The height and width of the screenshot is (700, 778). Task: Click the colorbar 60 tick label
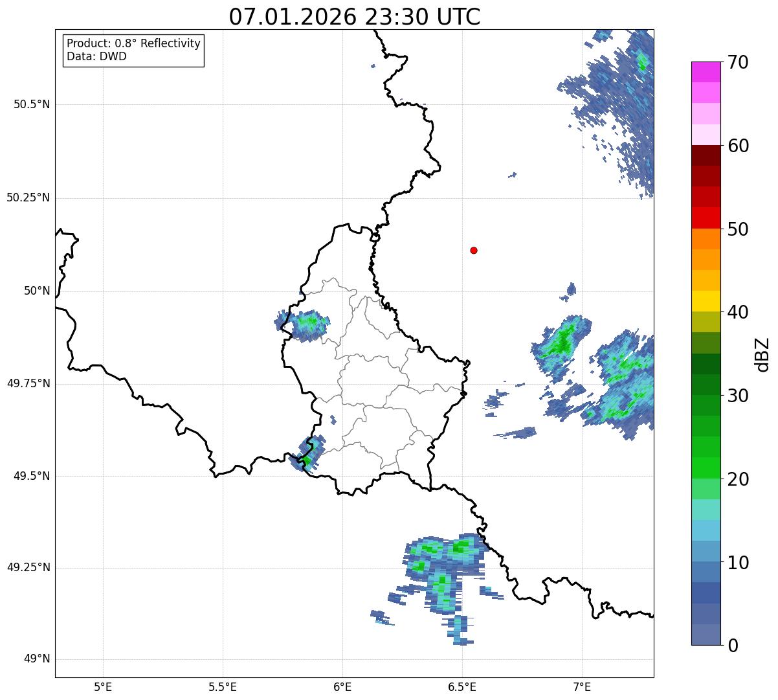pyautogui.click(x=738, y=146)
